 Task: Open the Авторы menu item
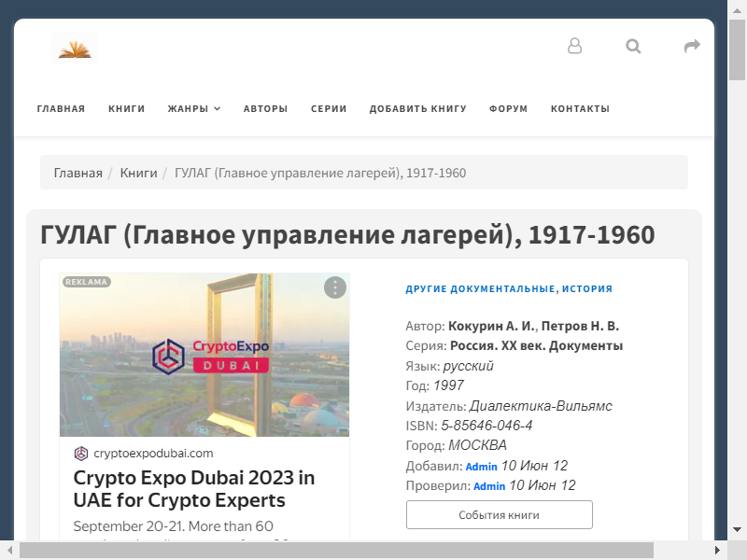tap(265, 108)
